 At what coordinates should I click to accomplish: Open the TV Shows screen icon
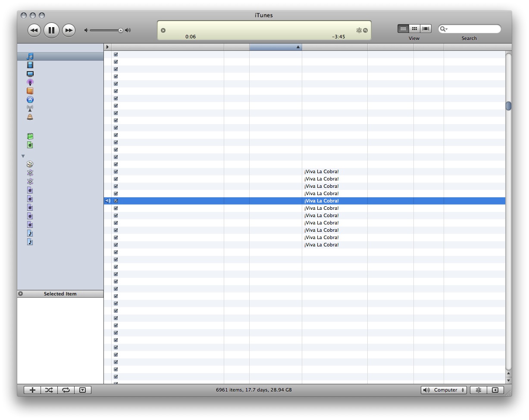click(30, 74)
